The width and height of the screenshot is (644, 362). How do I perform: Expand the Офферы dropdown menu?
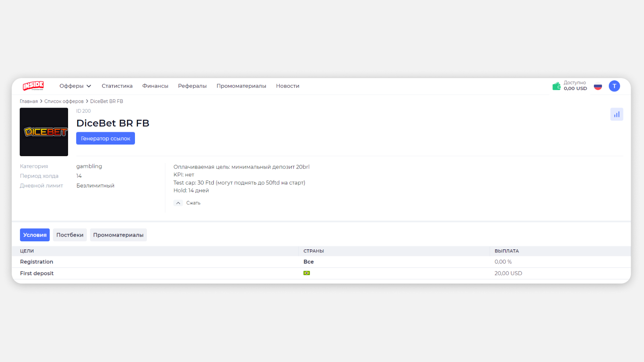click(x=75, y=86)
